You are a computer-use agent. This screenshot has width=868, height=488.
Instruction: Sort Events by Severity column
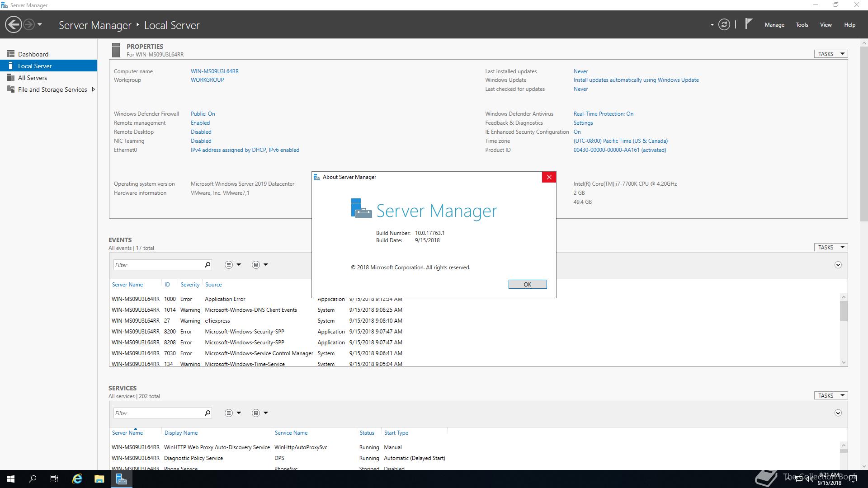tap(190, 285)
